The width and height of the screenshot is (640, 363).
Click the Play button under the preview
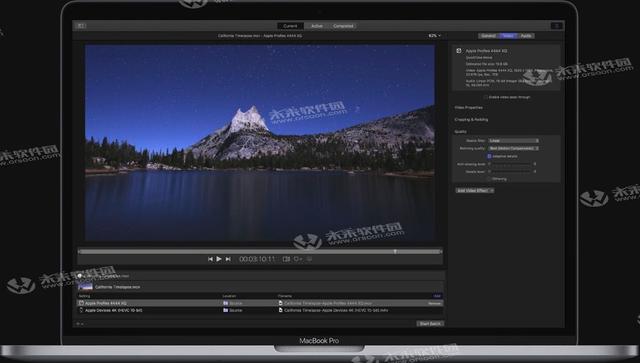(x=219, y=259)
